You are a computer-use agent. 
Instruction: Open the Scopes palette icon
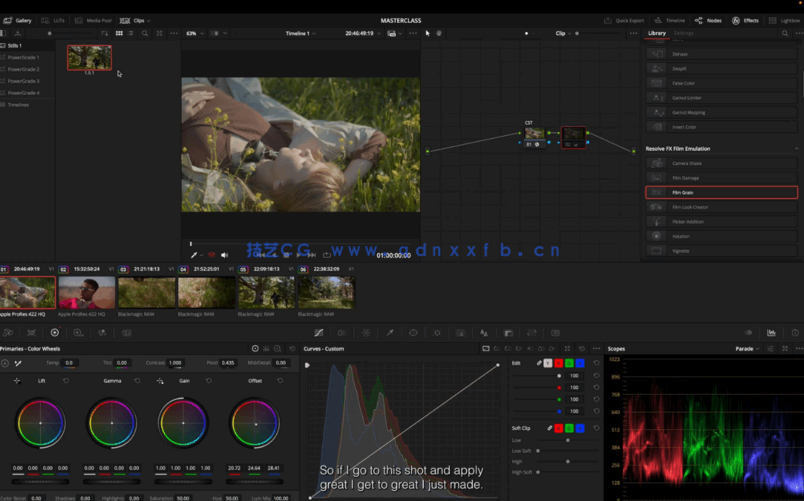[x=771, y=333]
